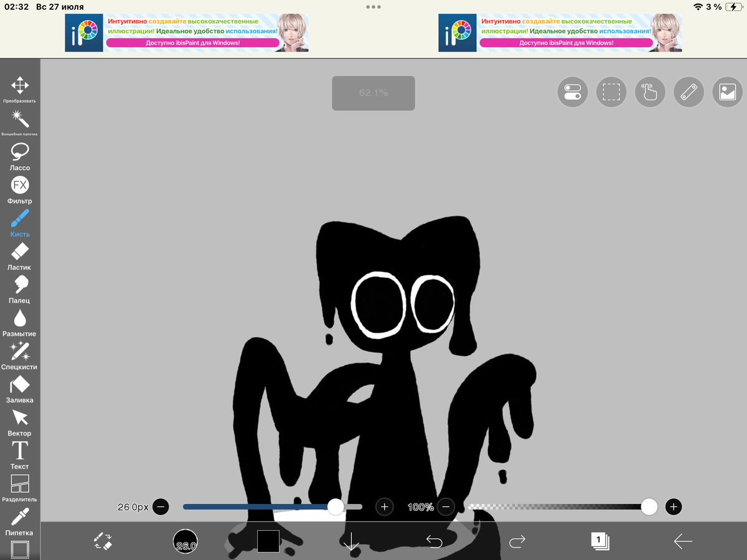Decrease brush size with minus button
Viewport: 747px width, 560px height.
pyautogui.click(x=161, y=506)
